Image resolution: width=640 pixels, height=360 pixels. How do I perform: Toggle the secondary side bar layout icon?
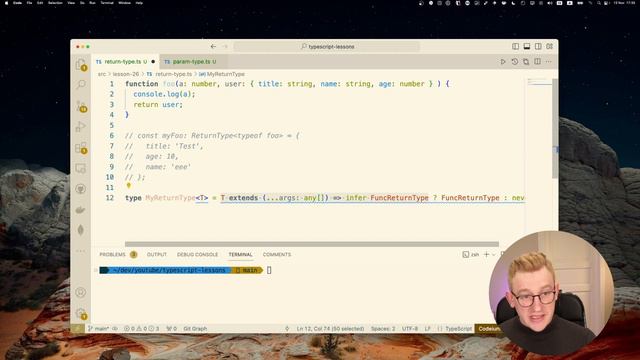(538, 47)
